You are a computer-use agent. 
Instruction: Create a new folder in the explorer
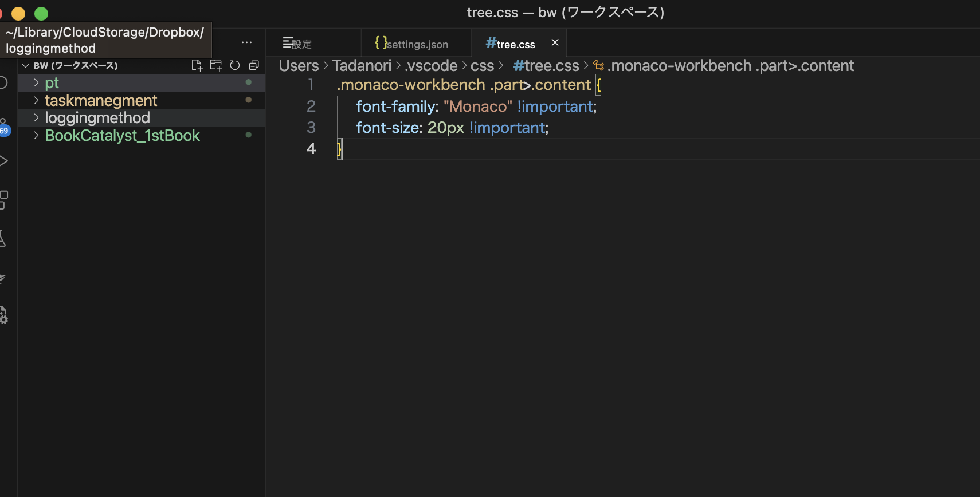(x=216, y=65)
